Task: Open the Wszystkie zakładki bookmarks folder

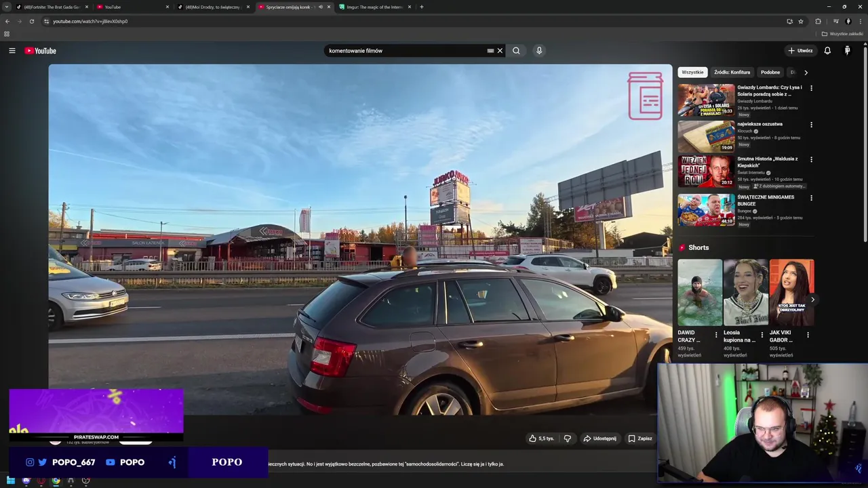Action: [x=843, y=34]
